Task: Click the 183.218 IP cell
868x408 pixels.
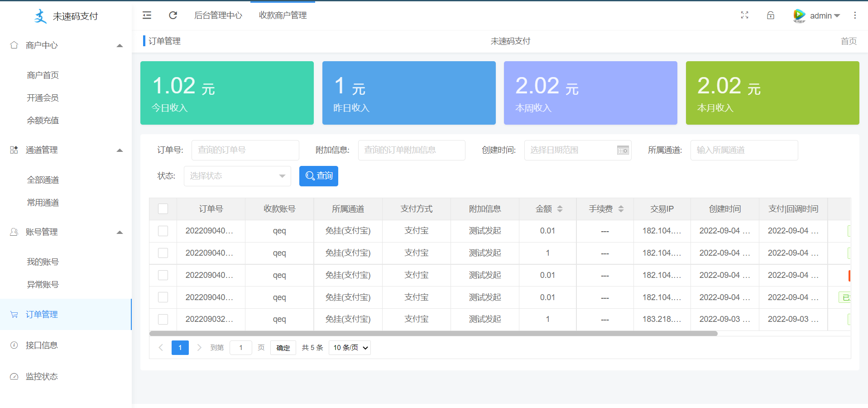Action: (x=662, y=319)
